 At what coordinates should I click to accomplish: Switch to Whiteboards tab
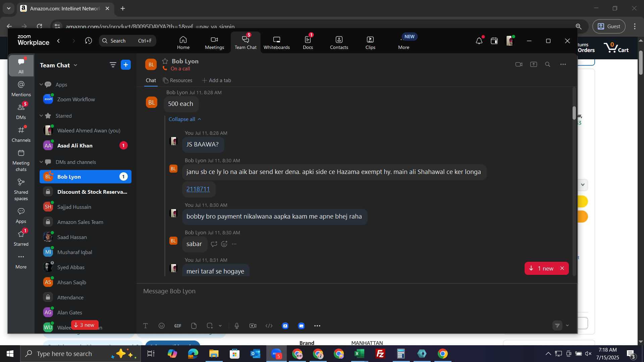[x=276, y=43]
